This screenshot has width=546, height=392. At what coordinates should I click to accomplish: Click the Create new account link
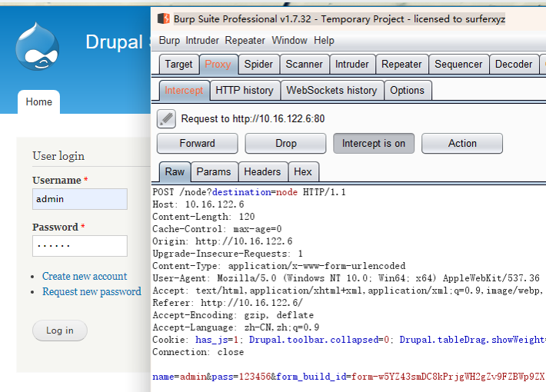click(85, 276)
